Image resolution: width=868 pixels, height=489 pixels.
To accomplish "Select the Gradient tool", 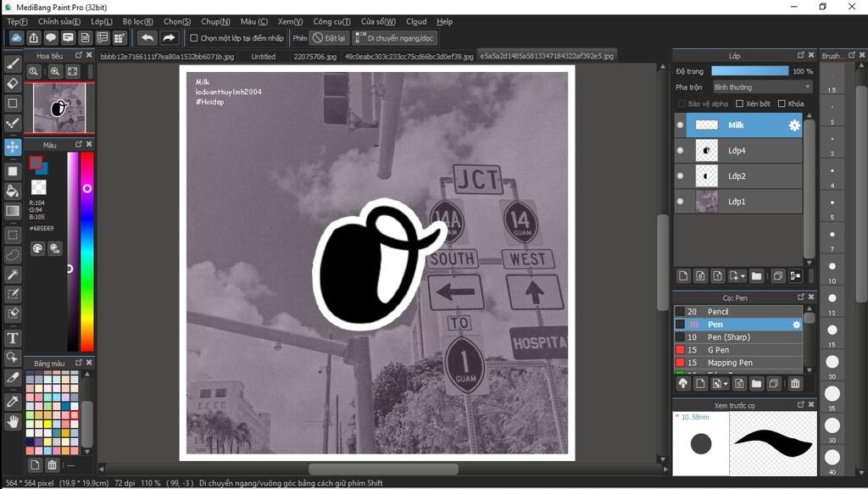I will pos(13,211).
